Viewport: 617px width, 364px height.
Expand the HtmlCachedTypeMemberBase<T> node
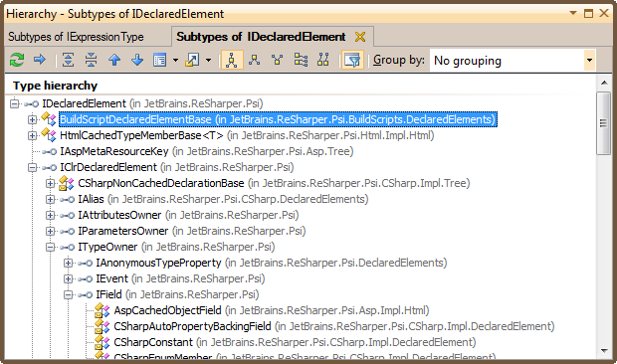coord(32,135)
